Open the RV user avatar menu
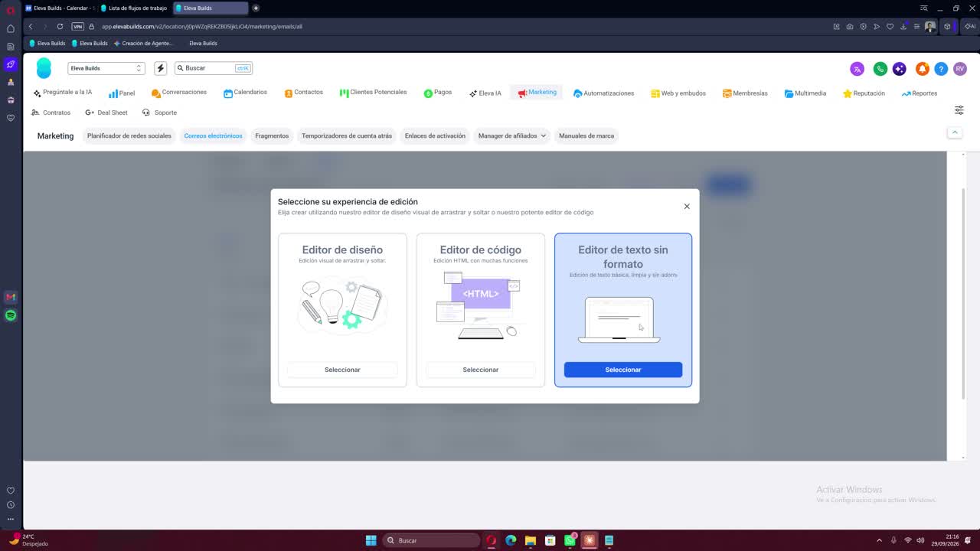 pyautogui.click(x=960, y=69)
